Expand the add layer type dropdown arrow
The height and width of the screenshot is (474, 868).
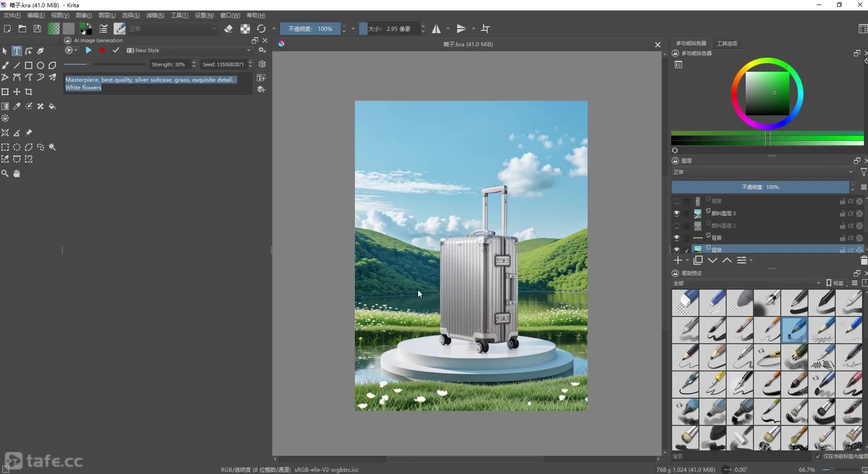pos(687,260)
